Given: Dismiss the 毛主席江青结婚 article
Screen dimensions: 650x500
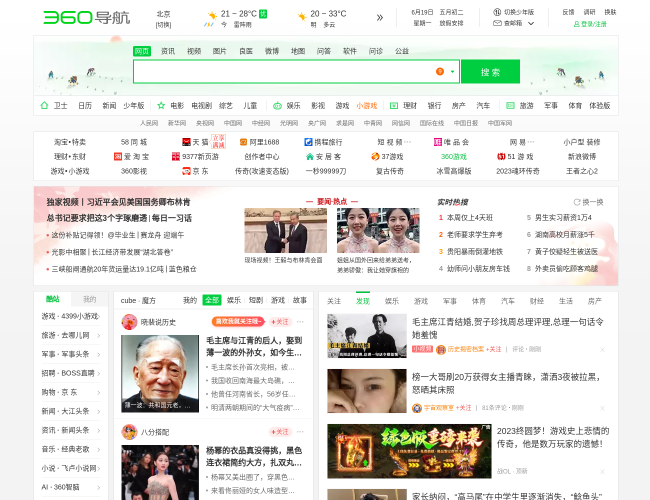Looking at the screenshot, I should (x=602, y=350).
